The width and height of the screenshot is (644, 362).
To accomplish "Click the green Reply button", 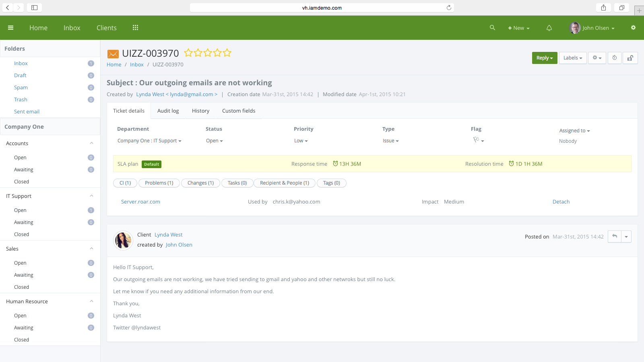I will point(544,58).
